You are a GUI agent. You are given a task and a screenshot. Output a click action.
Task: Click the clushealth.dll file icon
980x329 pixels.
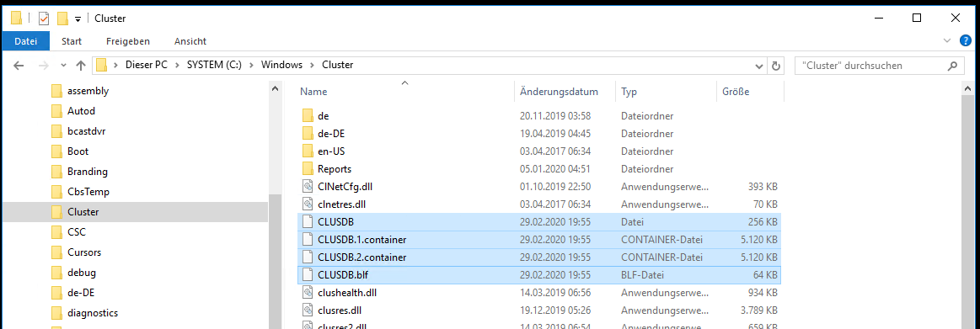coord(307,292)
